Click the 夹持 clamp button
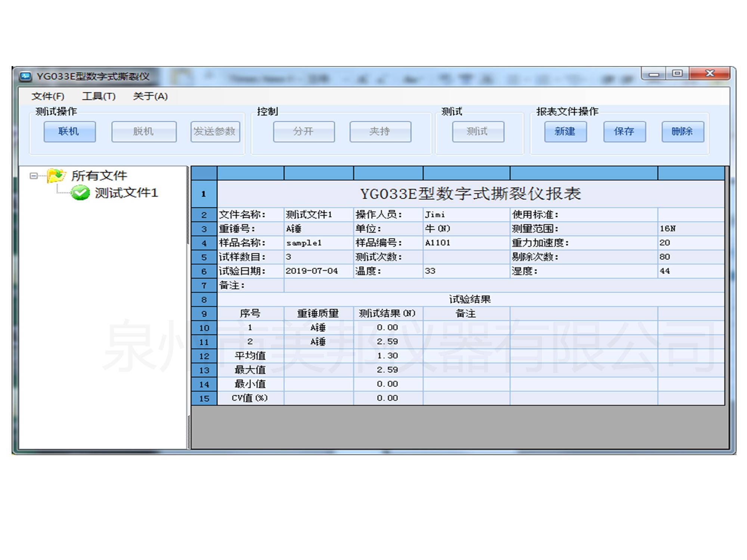 (380, 131)
